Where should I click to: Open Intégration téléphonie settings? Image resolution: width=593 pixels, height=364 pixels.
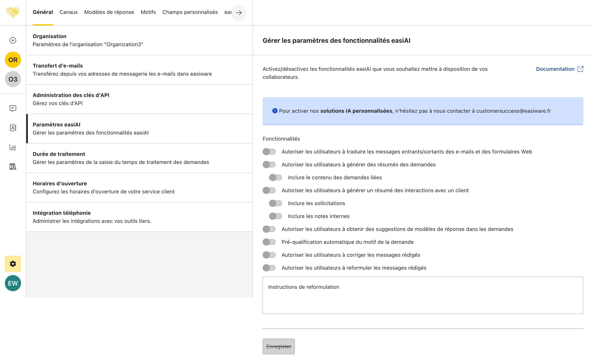point(139,217)
